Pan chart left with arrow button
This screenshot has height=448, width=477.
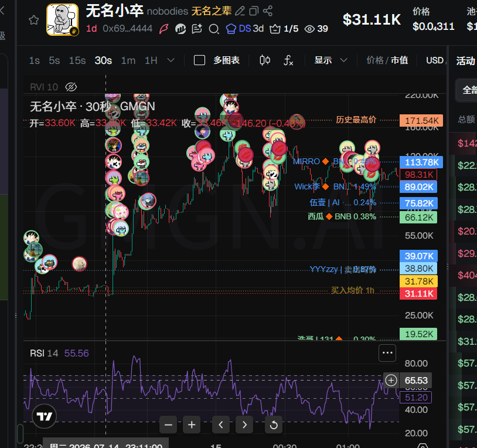point(221,425)
